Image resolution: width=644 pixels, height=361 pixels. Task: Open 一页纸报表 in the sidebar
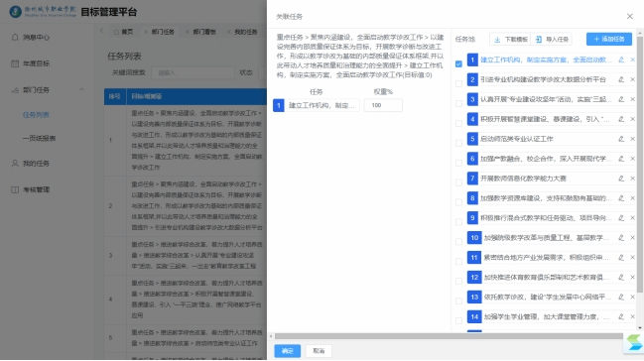tap(39, 139)
